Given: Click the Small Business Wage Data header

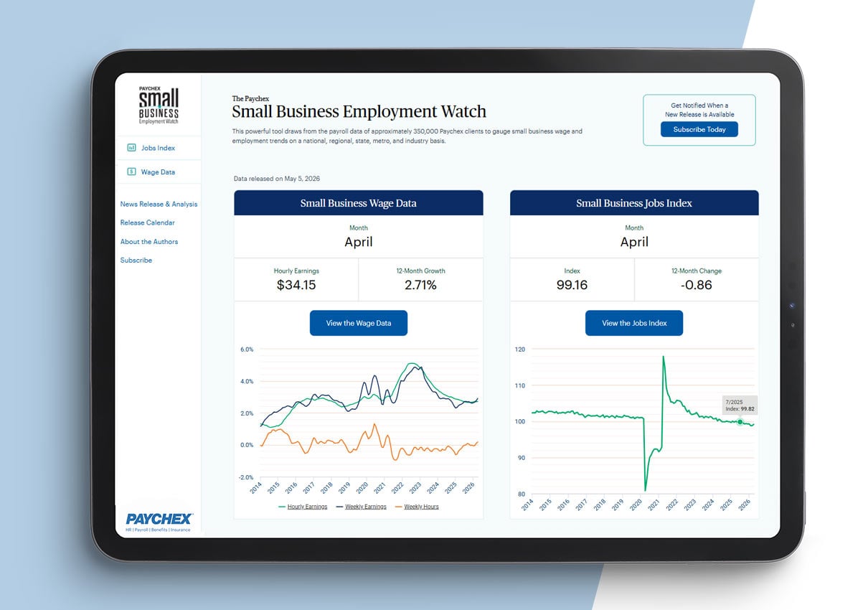Looking at the screenshot, I should click(x=359, y=203).
